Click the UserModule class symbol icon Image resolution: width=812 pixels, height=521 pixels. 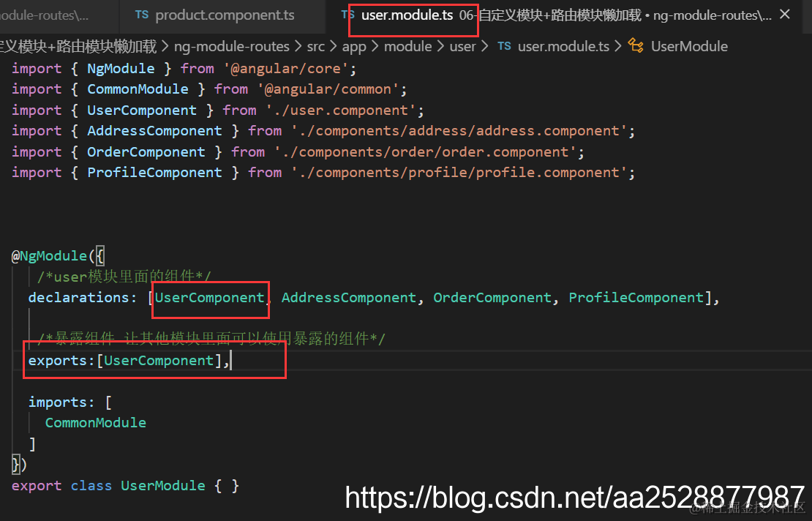[636, 45]
